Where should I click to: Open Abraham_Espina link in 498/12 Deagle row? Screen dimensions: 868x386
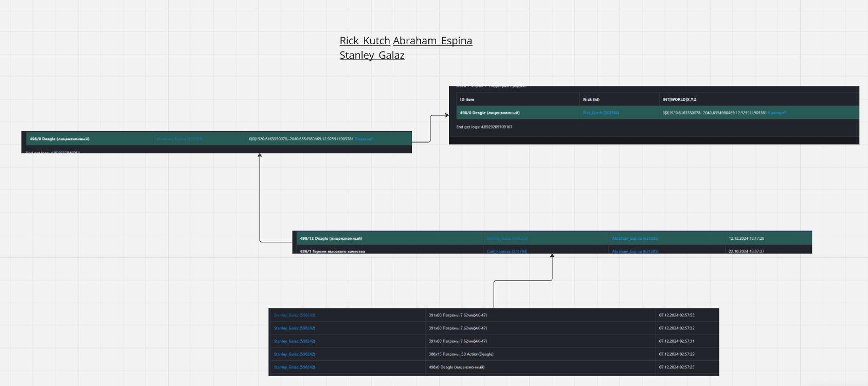point(635,238)
